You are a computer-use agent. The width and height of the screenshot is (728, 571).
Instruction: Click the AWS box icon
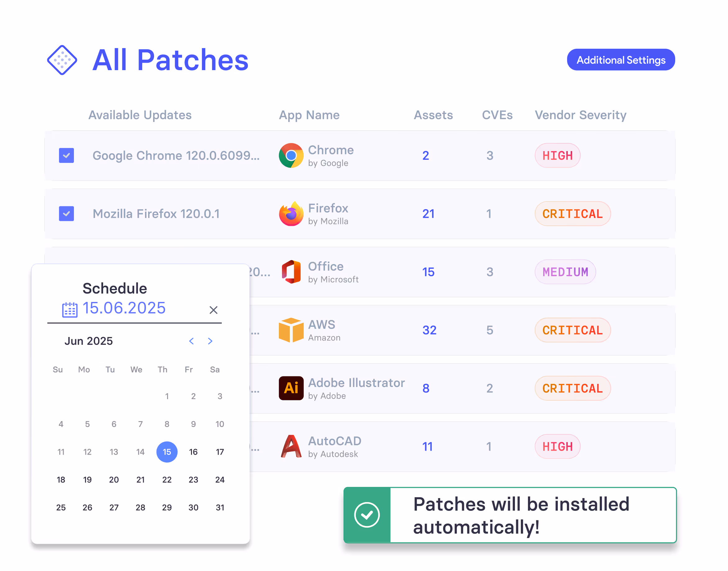click(291, 330)
